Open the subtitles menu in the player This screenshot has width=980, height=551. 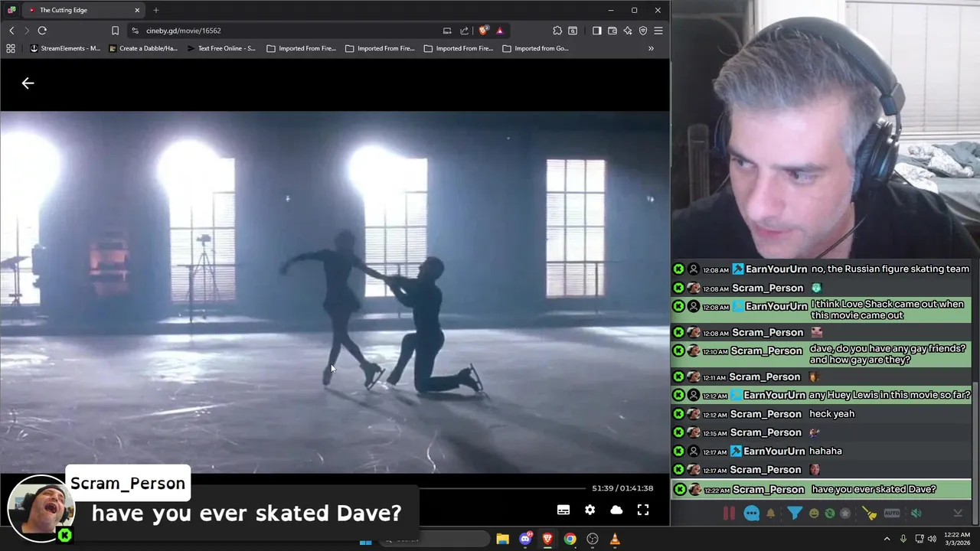pos(563,510)
